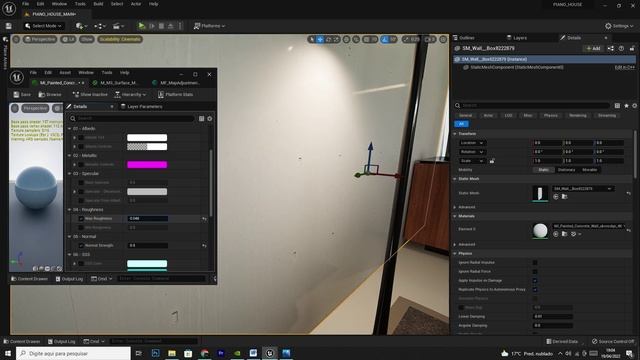Click the Edit in C++ link
Image resolution: width=640 pixels, height=360 pixels.
624,67
